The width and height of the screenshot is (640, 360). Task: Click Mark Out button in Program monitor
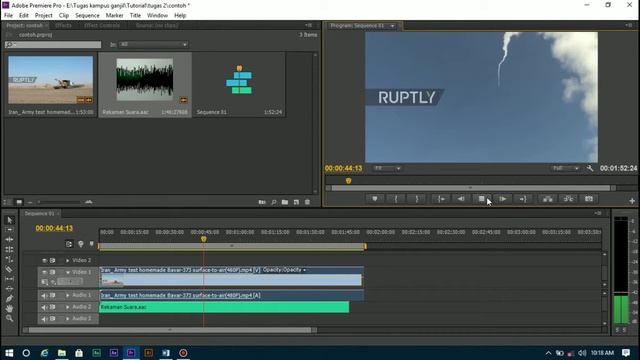[417, 199]
